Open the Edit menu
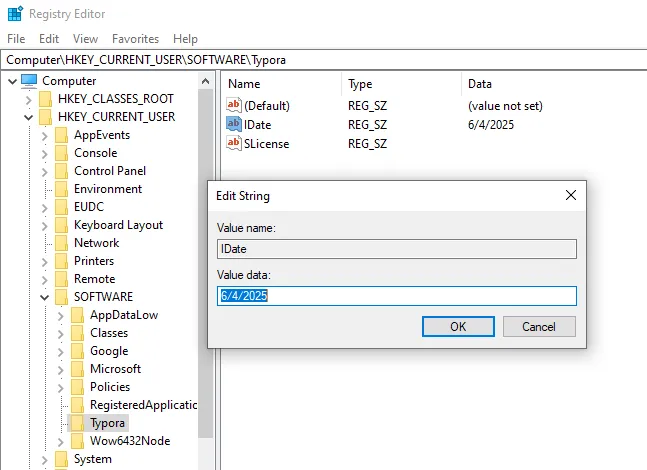The width and height of the screenshot is (647, 470). (49, 39)
